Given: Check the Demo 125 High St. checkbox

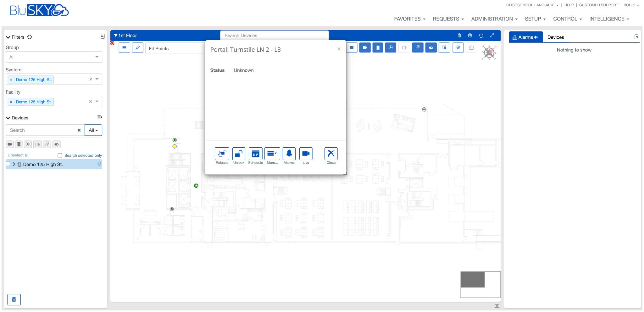Looking at the screenshot, I should pyautogui.click(x=8, y=164).
